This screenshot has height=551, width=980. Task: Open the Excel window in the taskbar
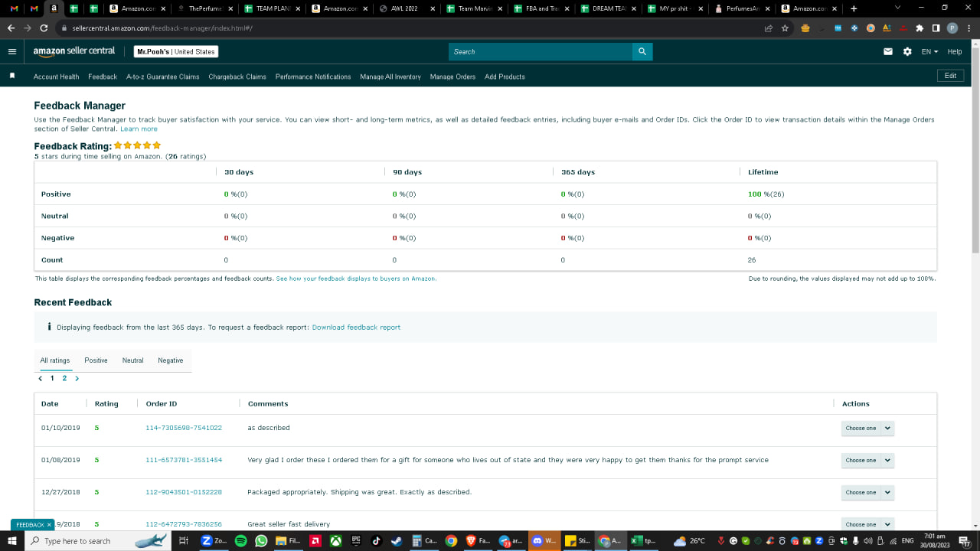tap(645, 540)
